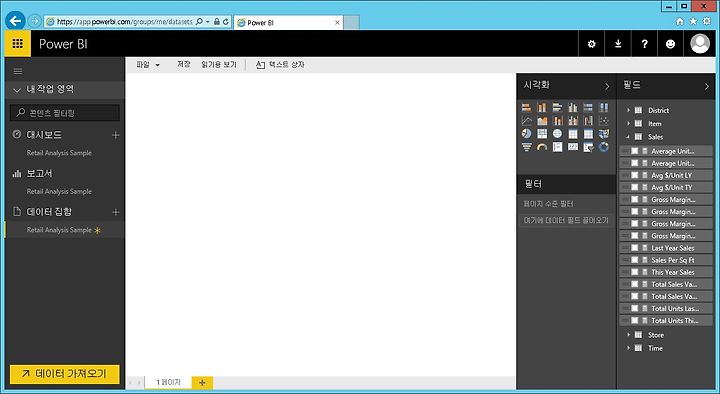Select the funnel chart visualization
Image resolution: width=720 pixels, height=394 pixels.
click(527, 147)
